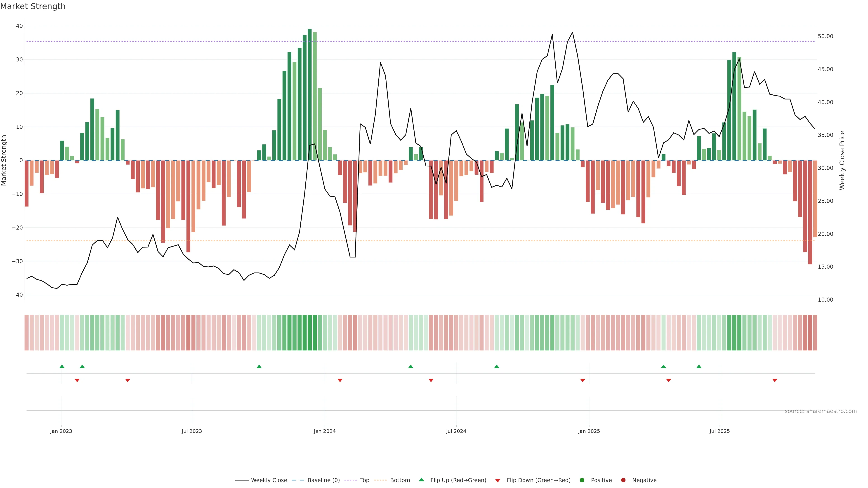The width and height of the screenshot is (868, 488).
Task: Click the Weekly Close Price axis title
Action: coord(842,160)
